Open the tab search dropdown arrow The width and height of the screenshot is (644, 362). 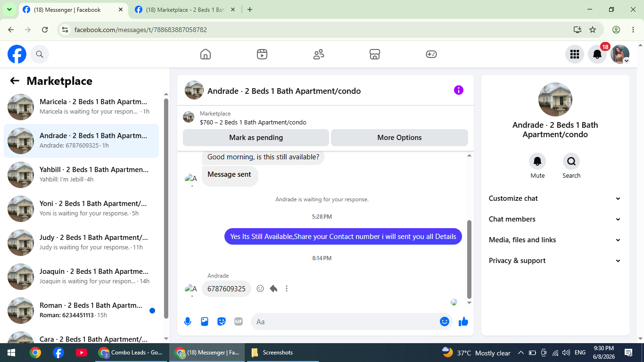click(9, 9)
